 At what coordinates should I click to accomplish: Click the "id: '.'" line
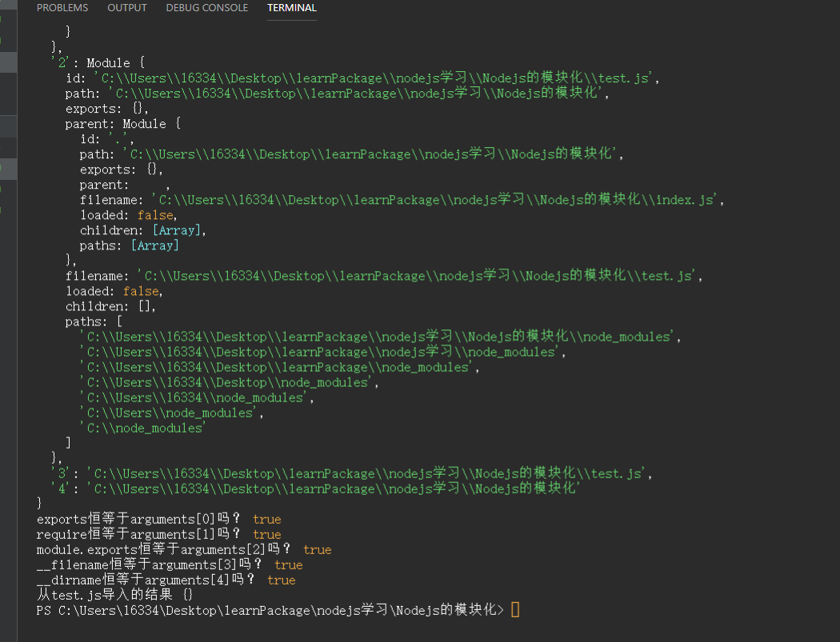(x=106, y=139)
